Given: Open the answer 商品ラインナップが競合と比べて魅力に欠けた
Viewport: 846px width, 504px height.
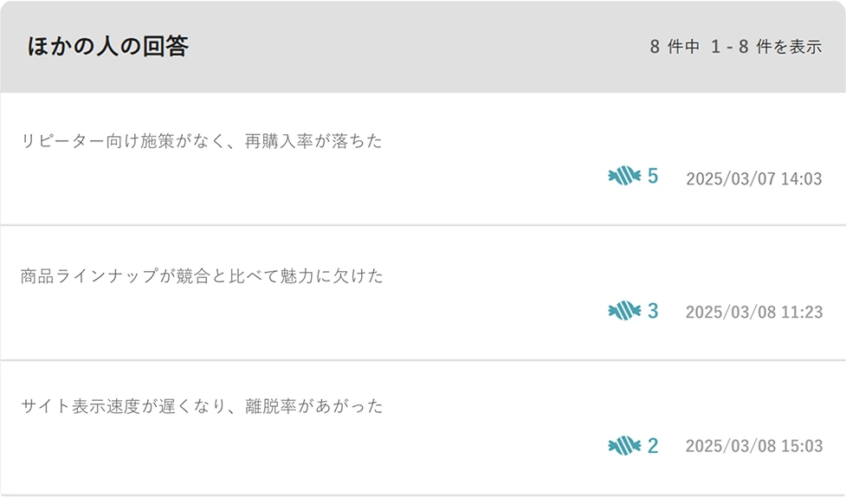Looking at the screenshot, I should (202, 276).
